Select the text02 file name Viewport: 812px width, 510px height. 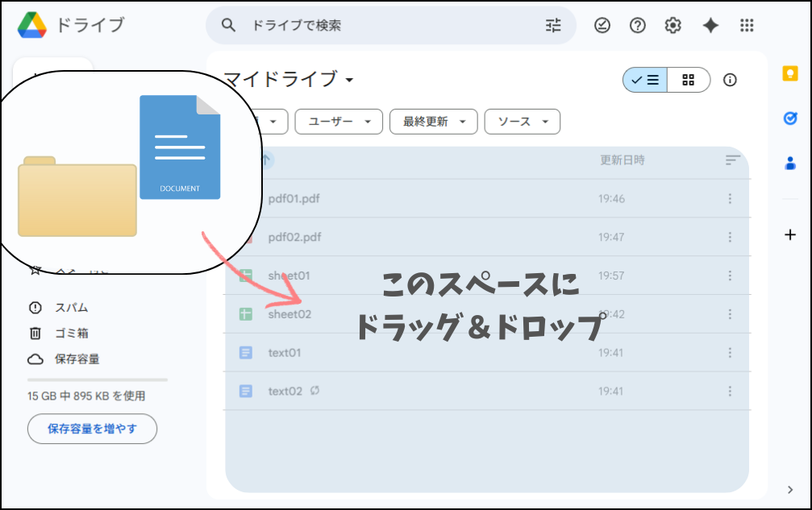tap(285, 391)
